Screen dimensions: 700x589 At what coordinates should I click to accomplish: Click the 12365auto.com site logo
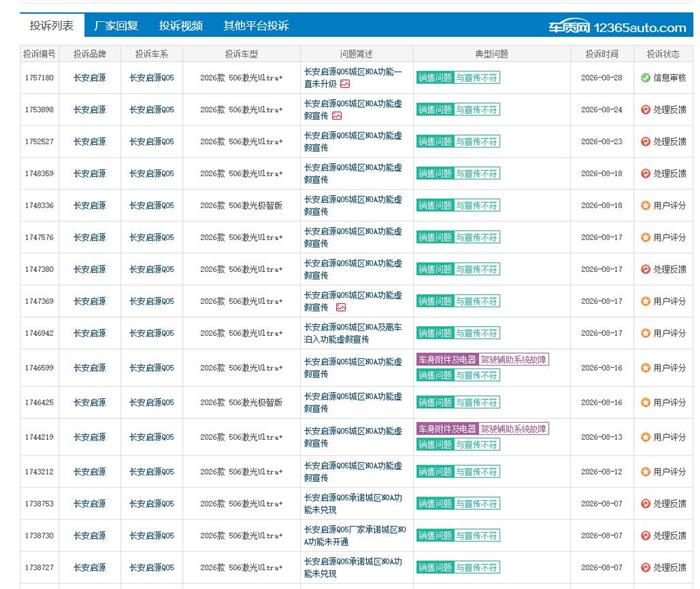coord(617,27)
